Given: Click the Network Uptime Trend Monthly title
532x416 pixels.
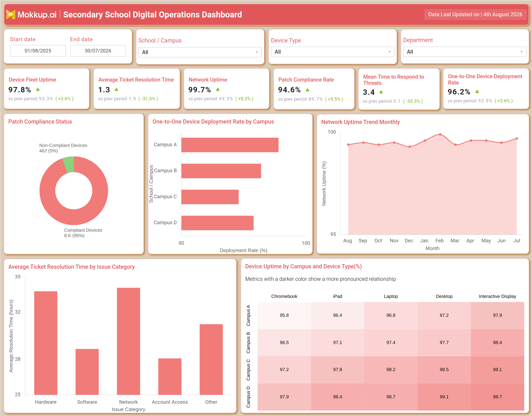Looking at the screenshot, I should click(360, 122).
